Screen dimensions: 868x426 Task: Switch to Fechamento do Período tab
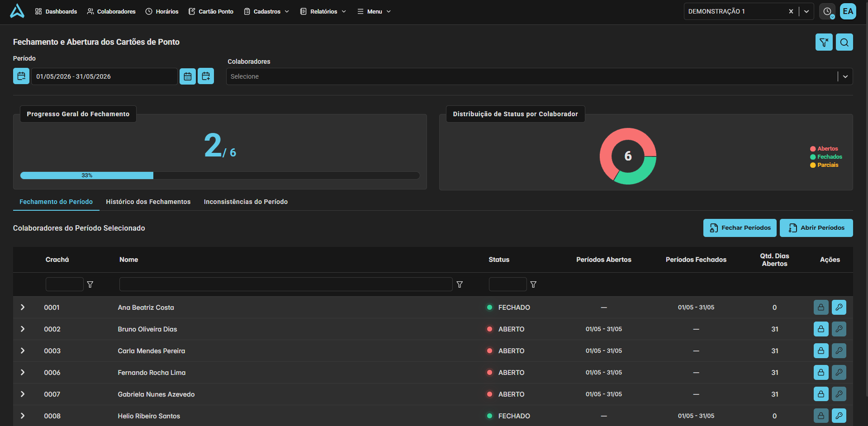pyautogui.click(x=56, y=202)
